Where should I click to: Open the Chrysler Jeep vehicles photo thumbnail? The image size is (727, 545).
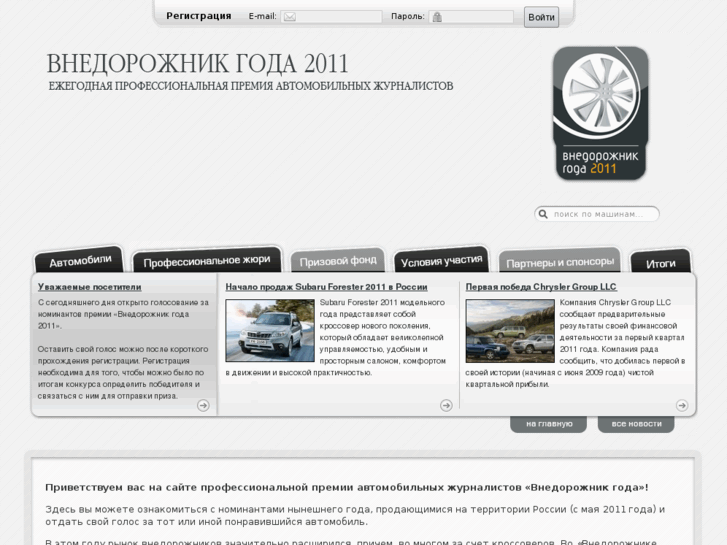(510, 331)
